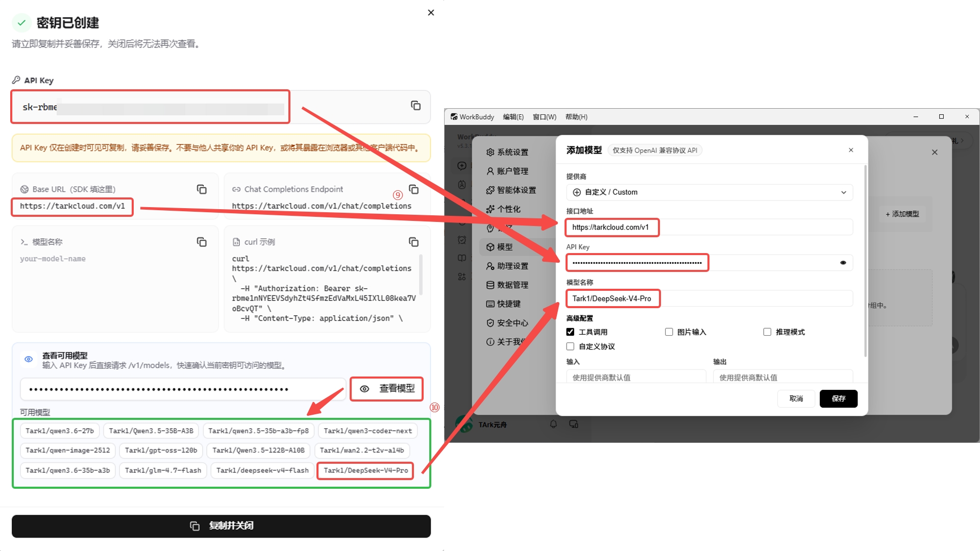Viewport: 980px width, 551px height.
Task: Copy the Base URL value icon
Action: 202,189
